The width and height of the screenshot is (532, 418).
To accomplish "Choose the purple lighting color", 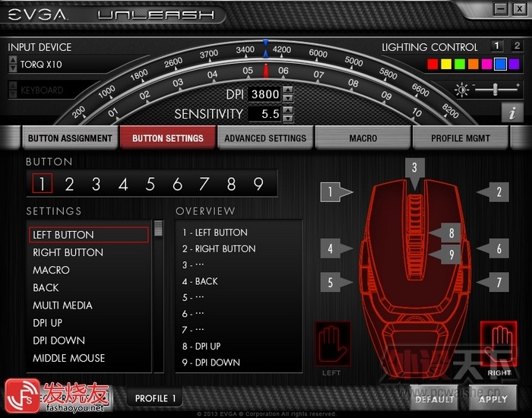I will pyautogui.click(x=514, y=64).
